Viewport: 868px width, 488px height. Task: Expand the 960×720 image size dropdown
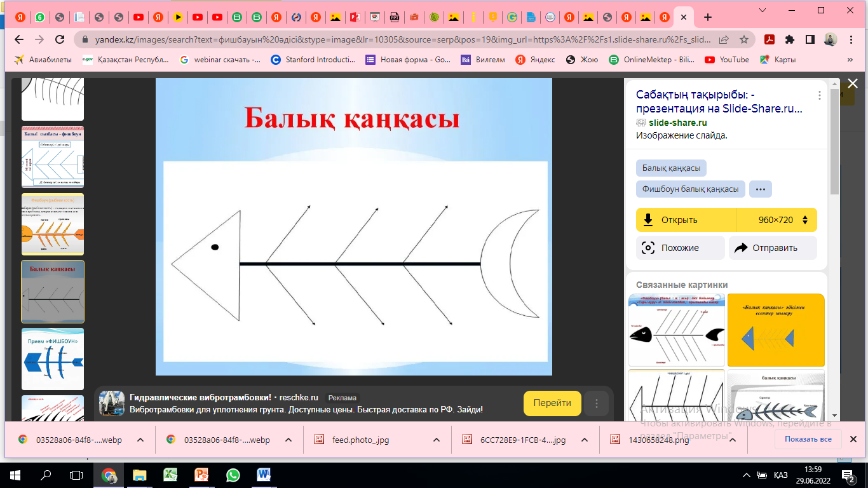point(776,220)
